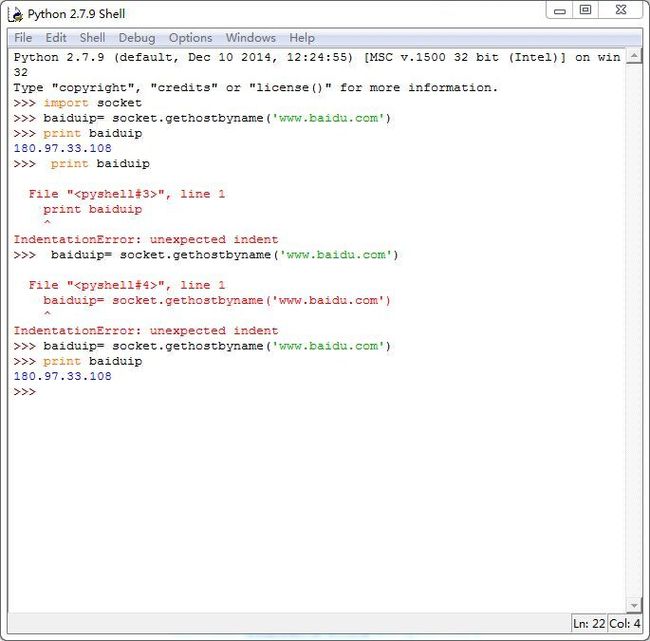This screenshot has height=641, width=650.
Task: Click the 'Col: 4' status bar indicator
Action: point(624,623)
